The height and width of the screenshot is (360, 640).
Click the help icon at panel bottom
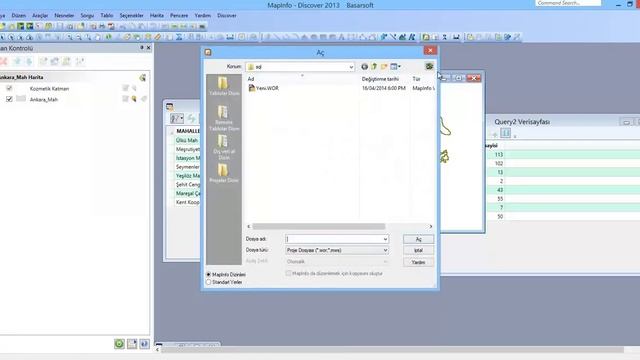coord(144,344)
